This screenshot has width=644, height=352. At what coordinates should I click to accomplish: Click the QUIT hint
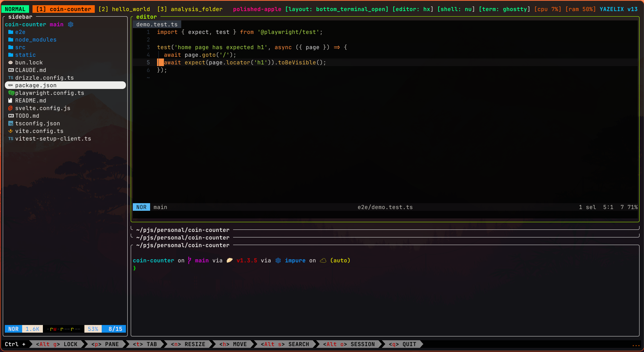point(403,344)
